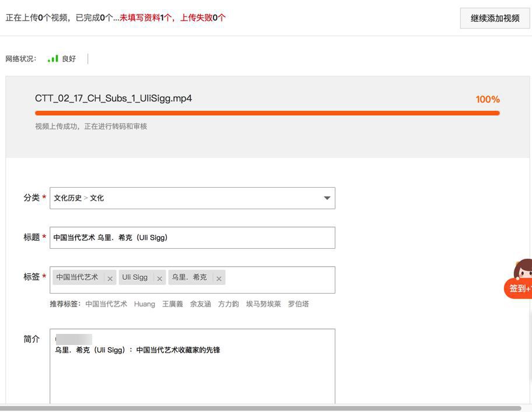
Task: Add recommended tag 方力鈞
Action: [228, 304]
